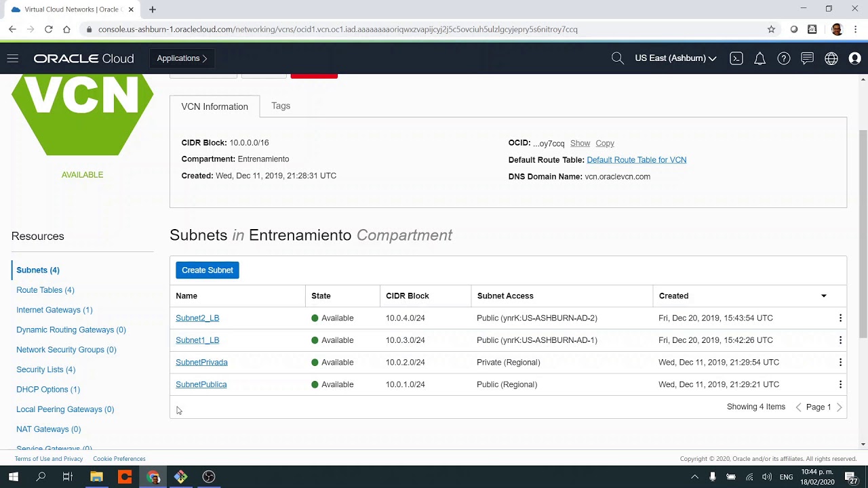Image resolution: width=868 pixels, height=488 pixels.
Task: Open Dynamic Routing Gateways (0) list
Action: 71,329
